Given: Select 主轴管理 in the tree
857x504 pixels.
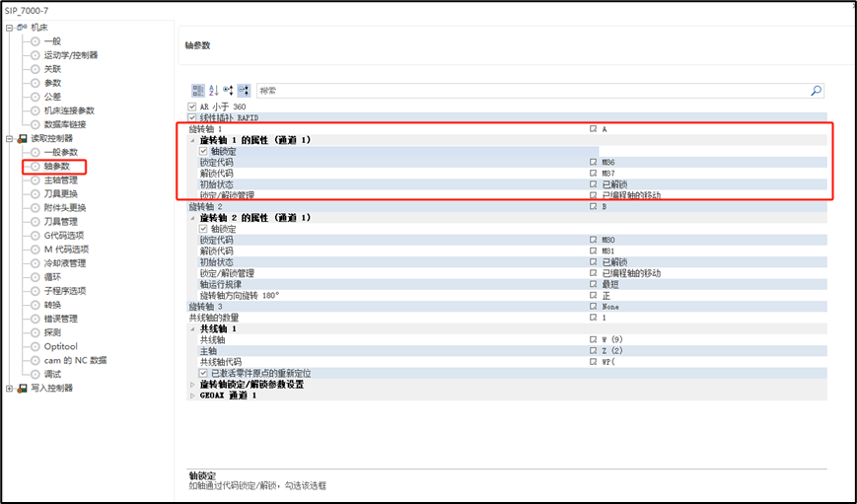Looking at the screenshot, I should tap(61, 180).
